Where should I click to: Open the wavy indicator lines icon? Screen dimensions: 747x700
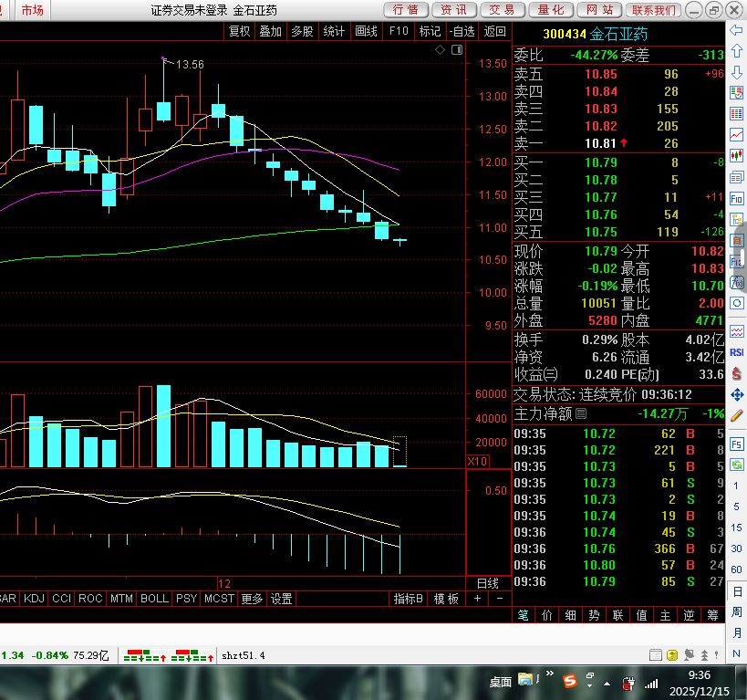coord(736,331)
